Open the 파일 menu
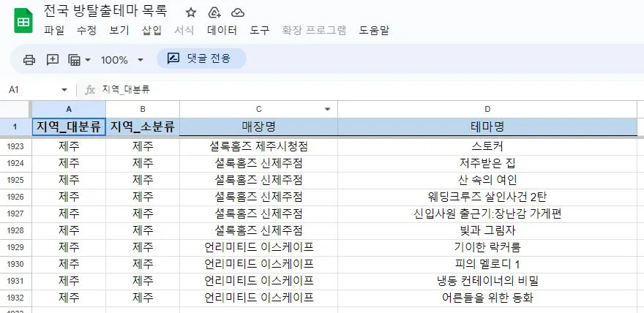The height and width of the screenshot is (313, 644). click(x=54, y=31)
